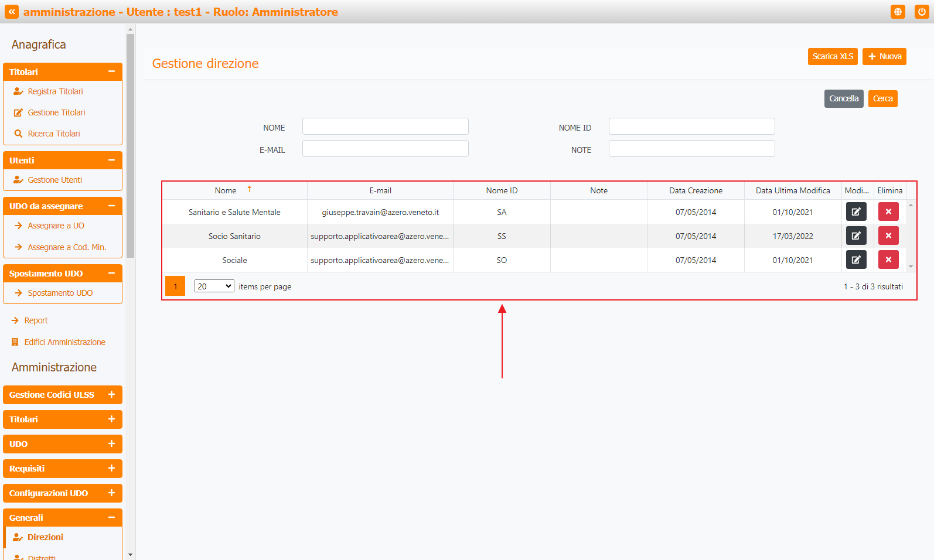Click the NOME ID input field
This screenshot has width=934, height=560.
click(691, 127)
